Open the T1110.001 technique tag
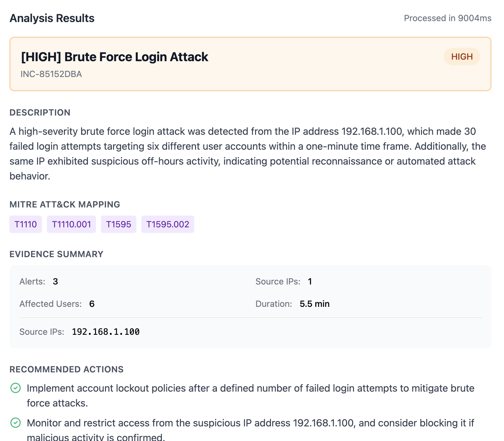 coord(71,224)
